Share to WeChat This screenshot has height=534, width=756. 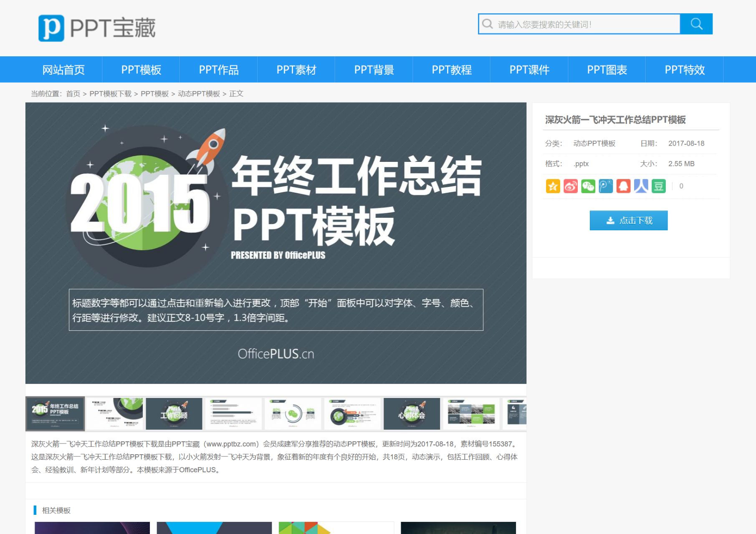[588, 186]
